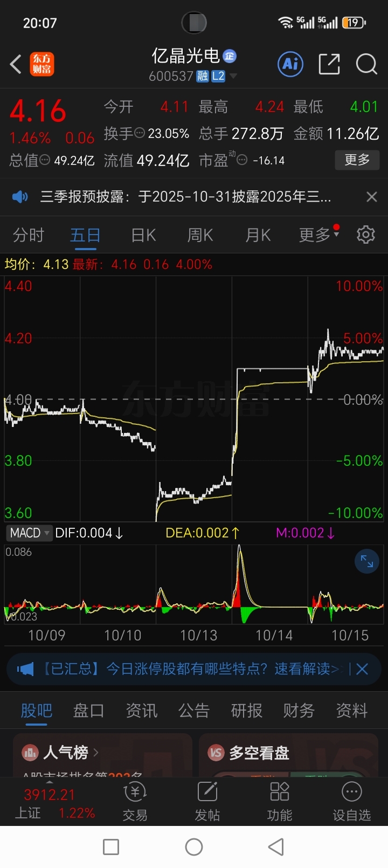Select the 五日 chart tab
This screenshot has width=388, height=868.
click(85, 235)
